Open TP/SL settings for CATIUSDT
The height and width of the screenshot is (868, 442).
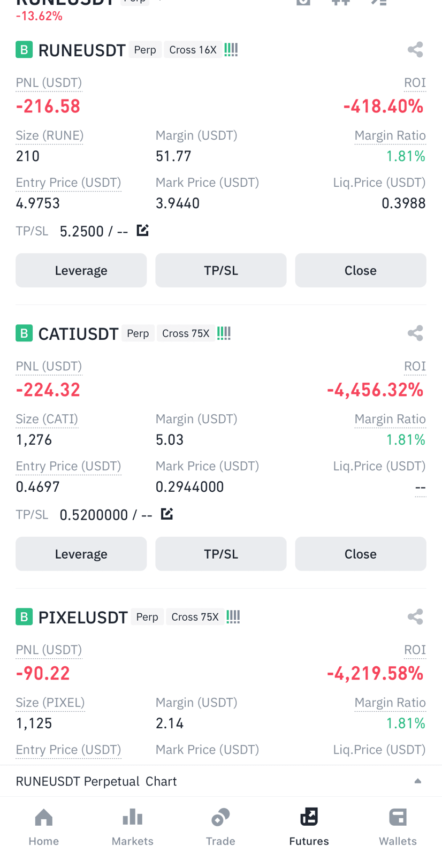221,554
